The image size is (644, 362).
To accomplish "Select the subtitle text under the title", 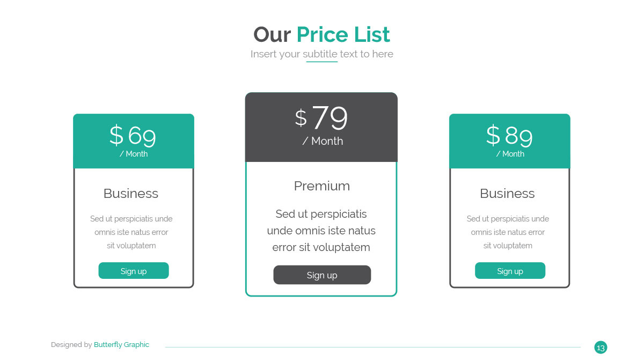I will (322, 54).
